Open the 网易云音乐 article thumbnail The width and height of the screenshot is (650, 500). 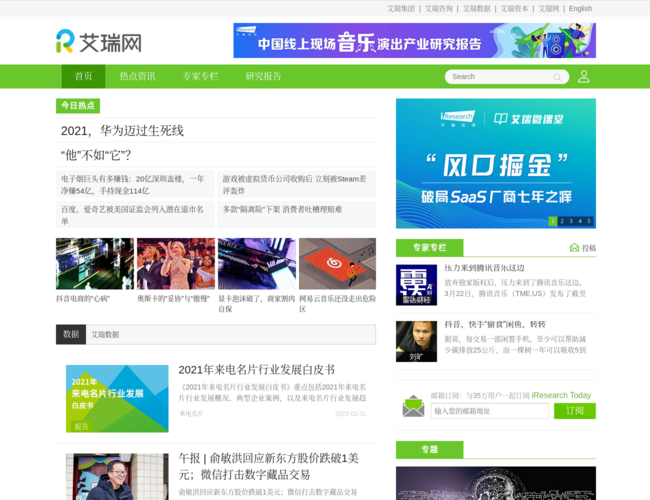click(337, 264)
